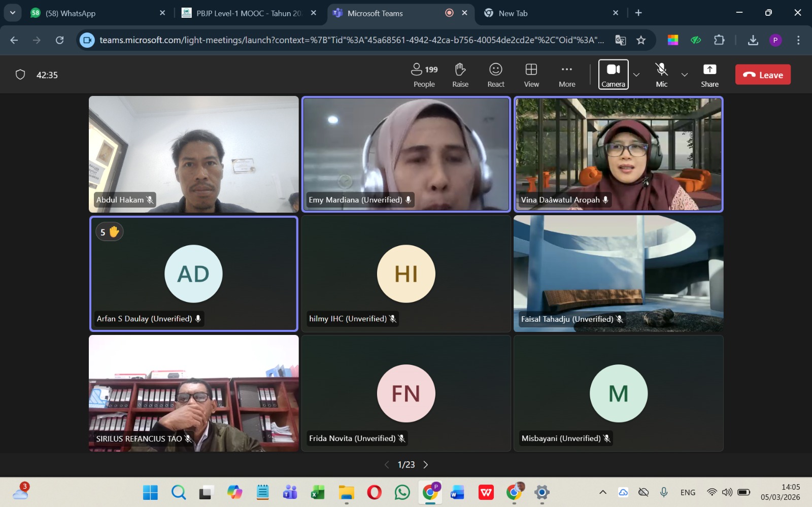Expand hidden icons in the system tray
Screen dimensions: 812x507
pos(603,492)
